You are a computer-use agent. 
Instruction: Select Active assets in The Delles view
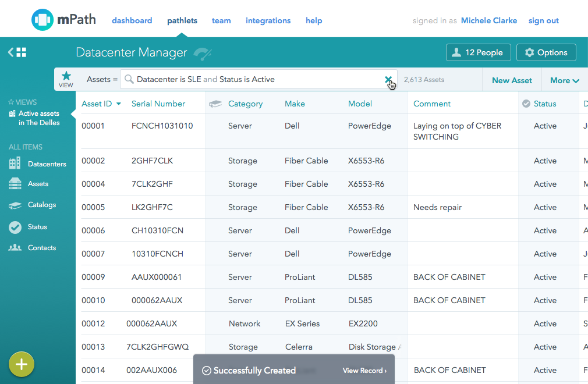[38, 118]
